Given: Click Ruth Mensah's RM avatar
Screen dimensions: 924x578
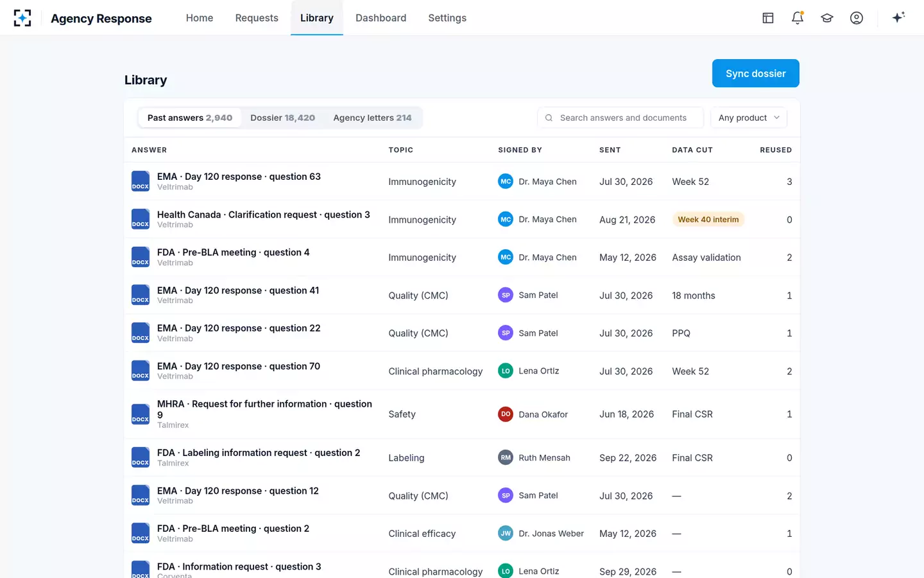Looking at the screenshot, I should coord(506,457).
